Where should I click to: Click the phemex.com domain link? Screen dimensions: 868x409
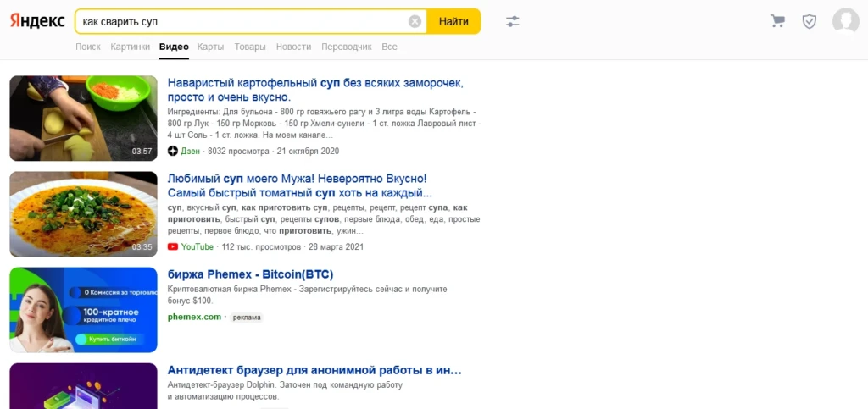pyautogui.click(x=194, y=317)
